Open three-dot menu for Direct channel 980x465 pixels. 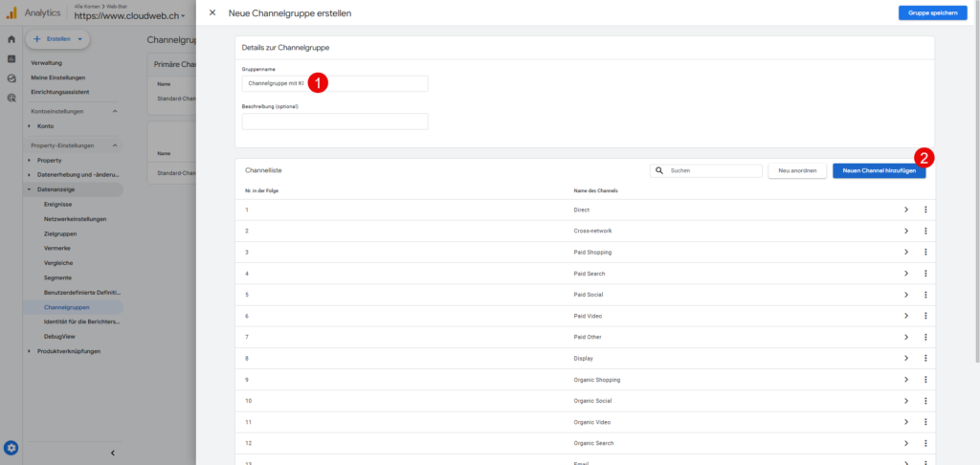[x=925, y=210]
